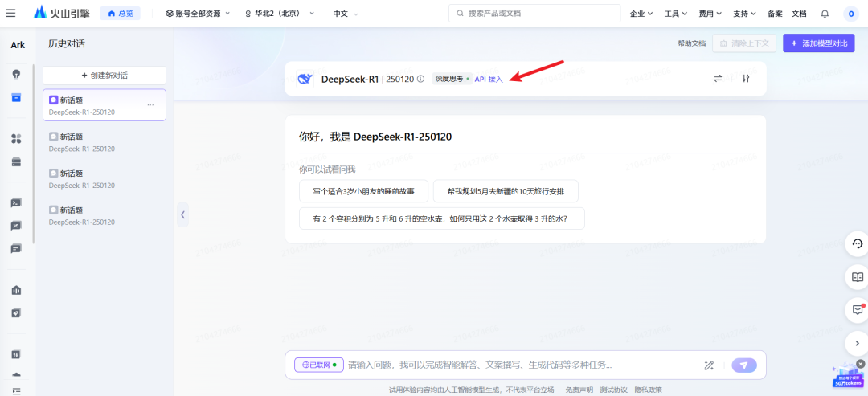The image size is (868, 396).
Task: Click the 清除上下文 button
Action: click(x=744, y=43)
